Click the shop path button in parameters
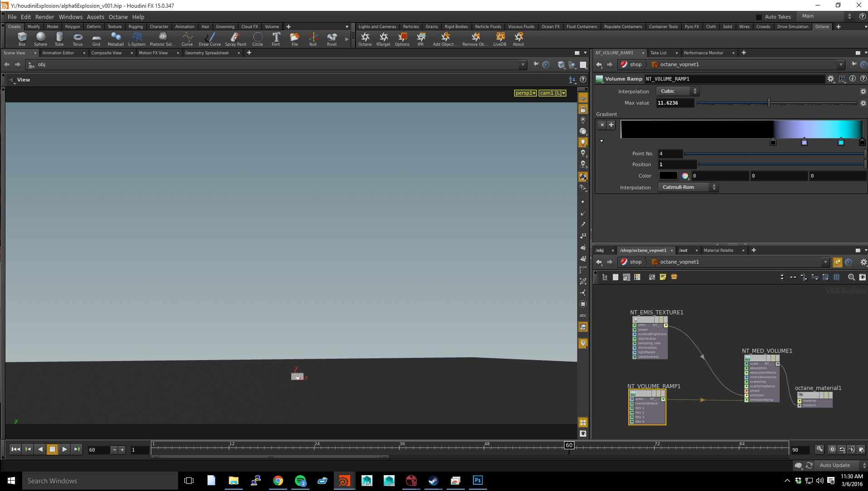The image size is (868, 491). coord(631,65)
